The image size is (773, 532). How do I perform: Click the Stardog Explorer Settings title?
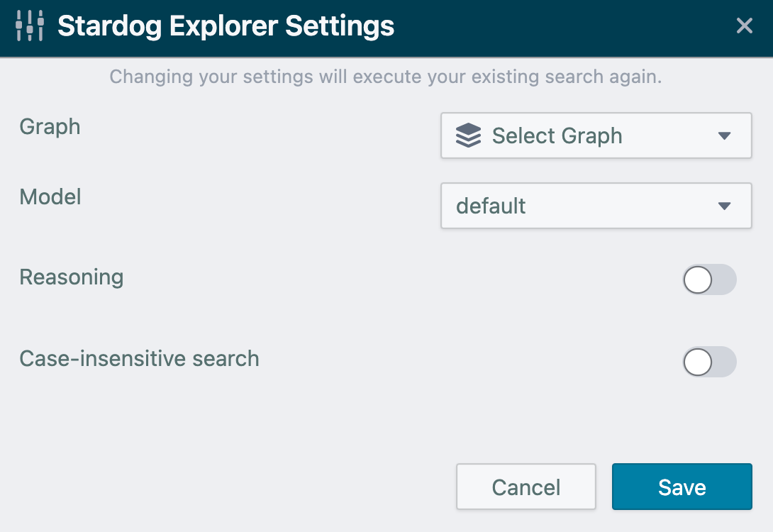click(226, 26)
